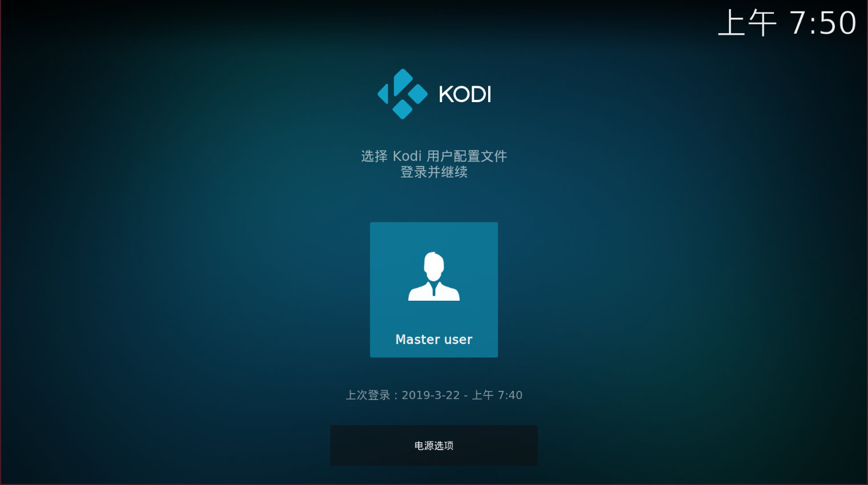Click the 7:50 digits in the clock
The height and width of the screenshot is (485, 868).
coord(823,23)
